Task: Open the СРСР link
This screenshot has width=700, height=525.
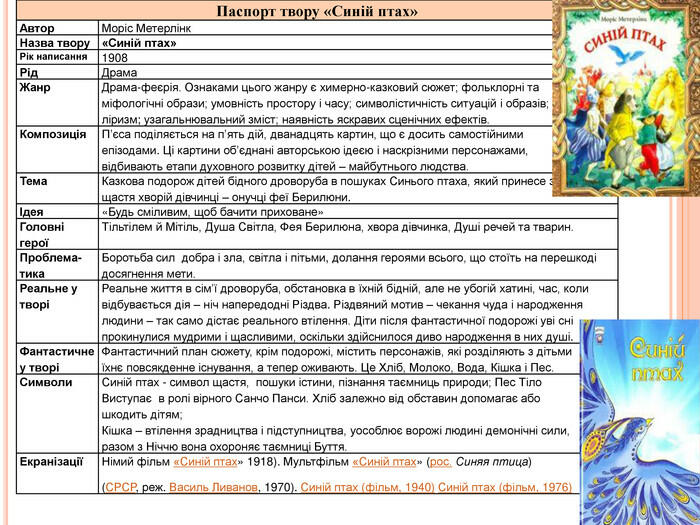Action: pyautogui.click(x=121, y=487)
